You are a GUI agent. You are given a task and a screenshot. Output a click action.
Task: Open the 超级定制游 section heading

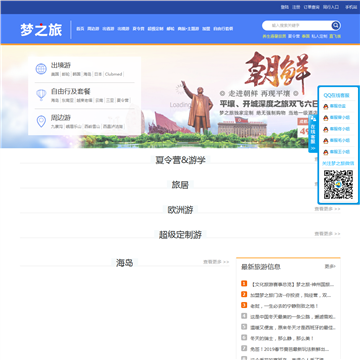(180, 235)
